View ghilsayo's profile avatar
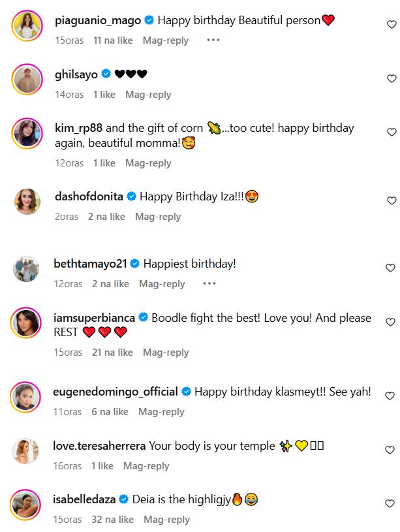The image size is (400, 532). [27, 79]
